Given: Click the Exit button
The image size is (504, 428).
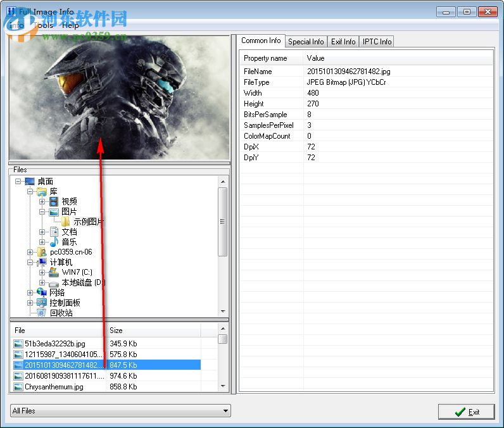Looking at the screenshot, I should tap(466, 412).
